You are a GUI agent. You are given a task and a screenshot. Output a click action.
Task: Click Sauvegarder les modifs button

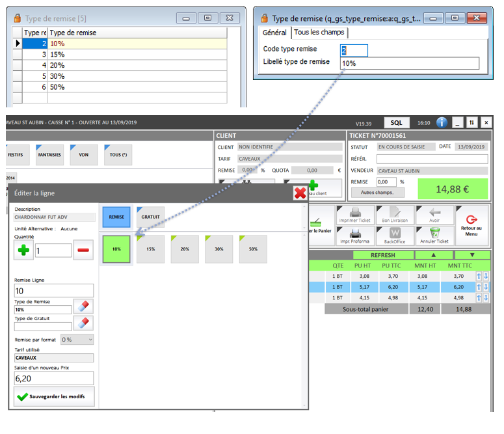point(55,396)
